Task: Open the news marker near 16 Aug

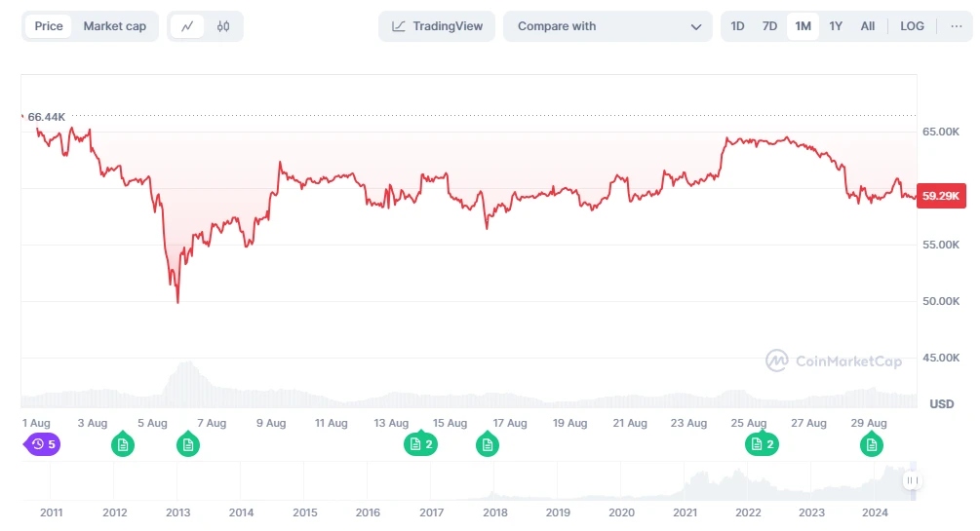Action: [x=488, y=445]
